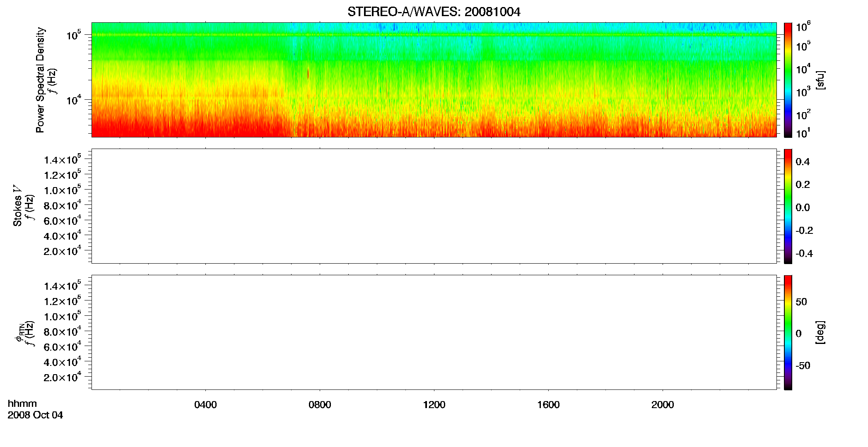Click the Stokes V colorbar
868x447 pixels.
[x=788, y=206]
